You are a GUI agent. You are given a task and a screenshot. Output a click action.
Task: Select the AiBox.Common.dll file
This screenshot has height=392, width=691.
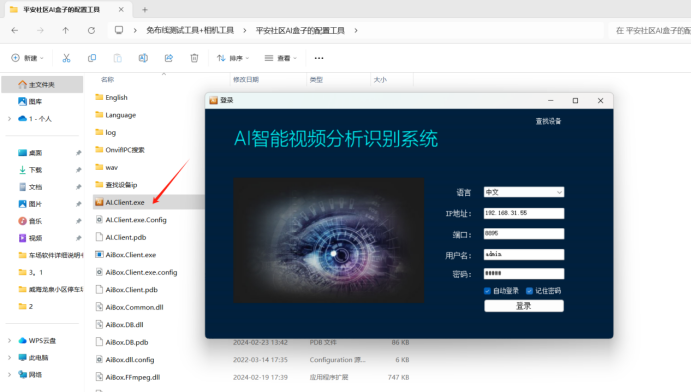pyautogui.click(x=134, y=307)
